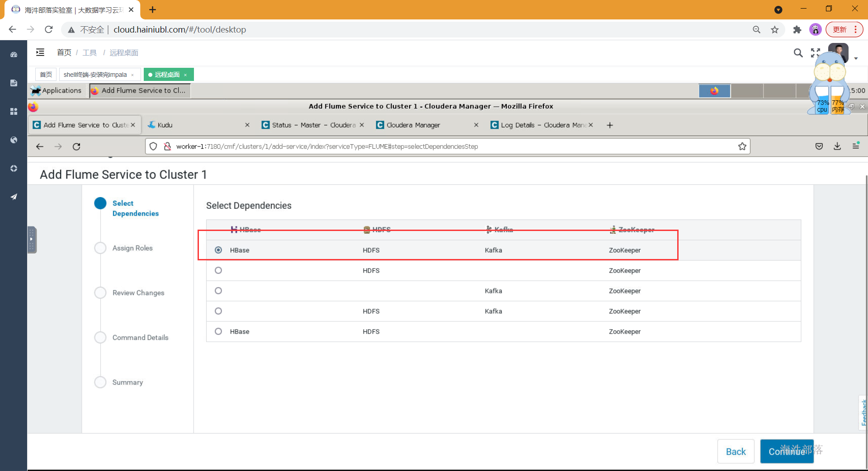The height and width of the screenshot is (471, 868).
Task: Click document icon in left sidebar
Action: pyautogui.click(x=14, y=83)
